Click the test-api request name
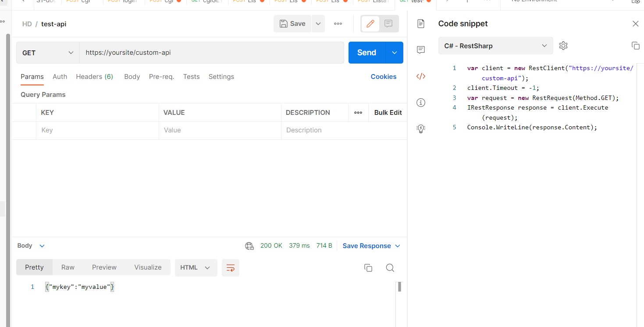Image resolution: width=644 pixels, height=327 pixels. [53, 24]
